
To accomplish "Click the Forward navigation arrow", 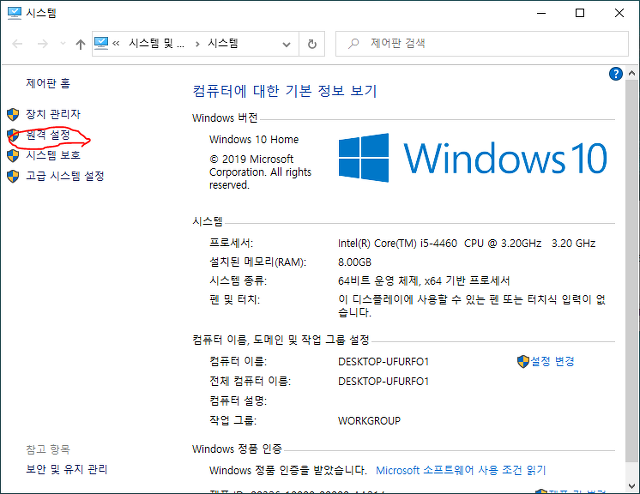I will click(42, 44).
